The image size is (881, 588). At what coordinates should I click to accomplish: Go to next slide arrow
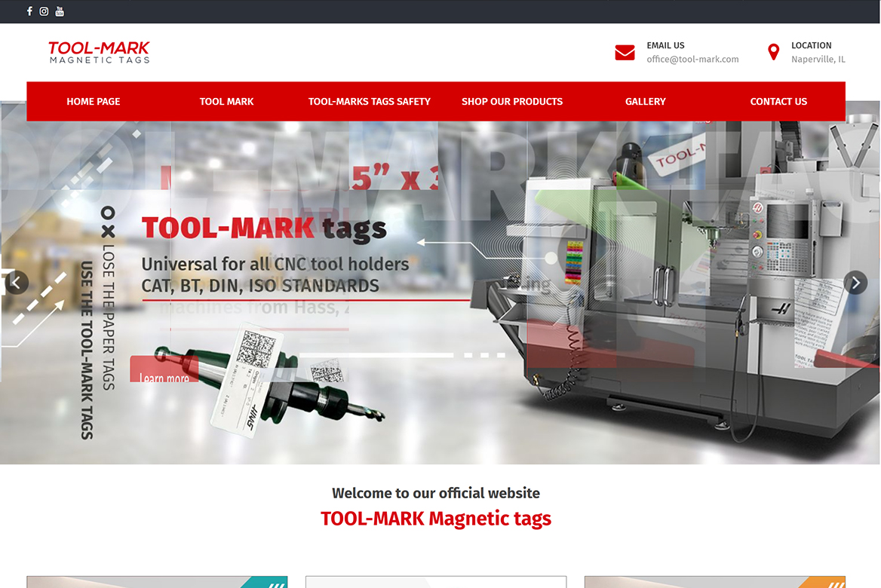(855, 283)
